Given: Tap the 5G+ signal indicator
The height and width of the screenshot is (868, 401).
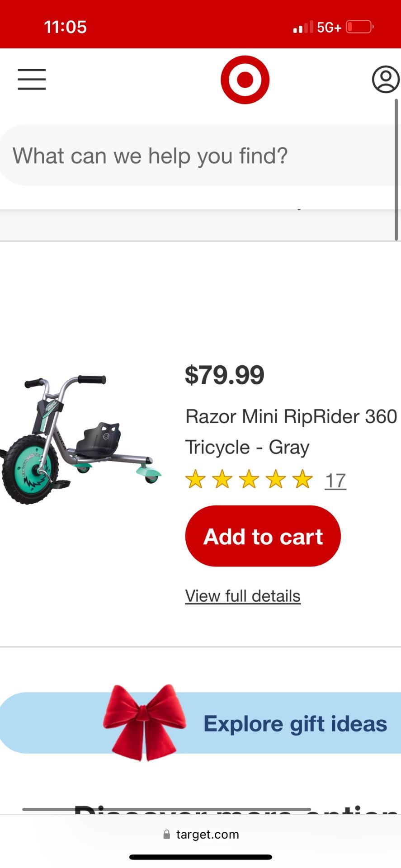Looking at the screenshot, I should tap(329, 28).
